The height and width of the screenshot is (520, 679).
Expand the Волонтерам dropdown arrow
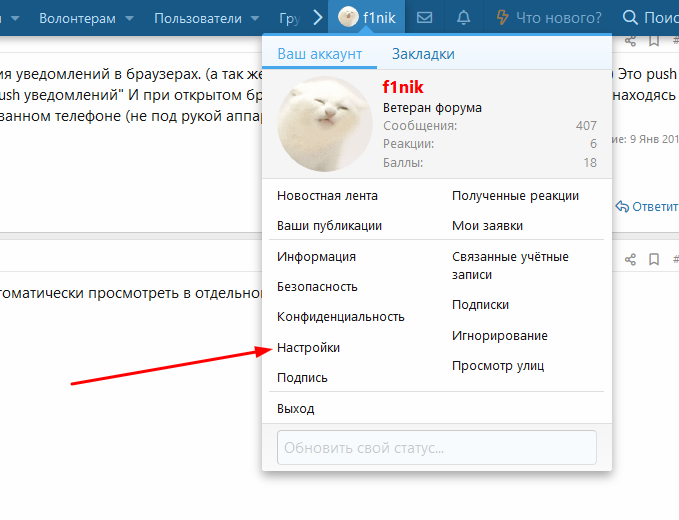pyautogui.click(x=129, y=19)
